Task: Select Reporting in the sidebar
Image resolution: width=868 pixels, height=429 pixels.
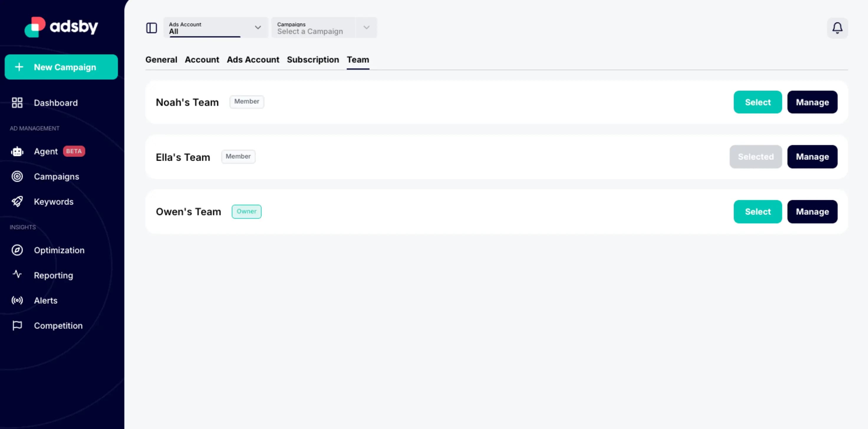Action: pyautogui.click(x=53, y=275)
